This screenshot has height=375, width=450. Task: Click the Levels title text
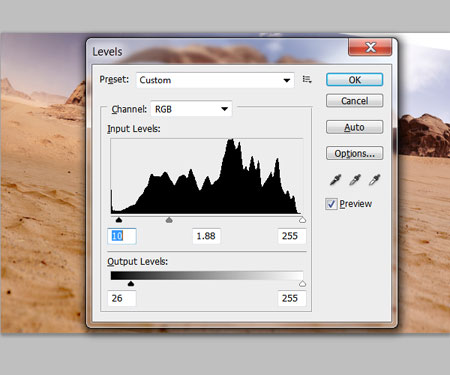107,52
